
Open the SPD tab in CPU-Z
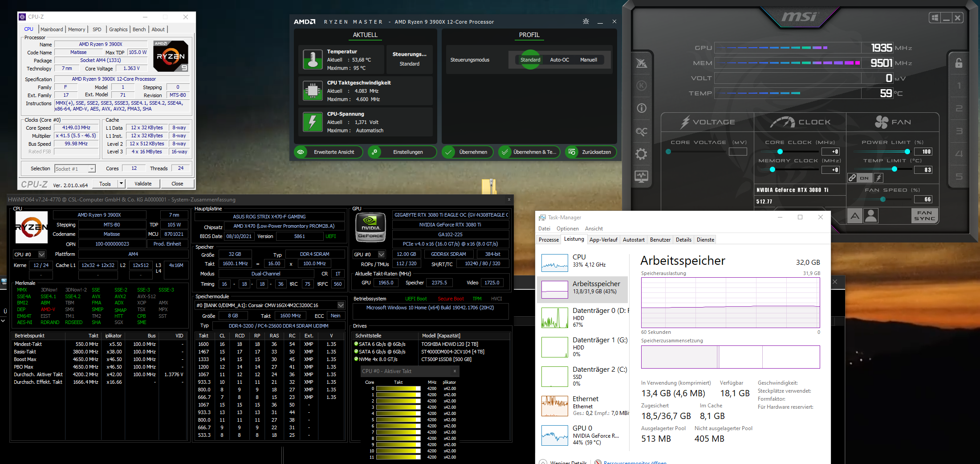(x=97, y=29)
